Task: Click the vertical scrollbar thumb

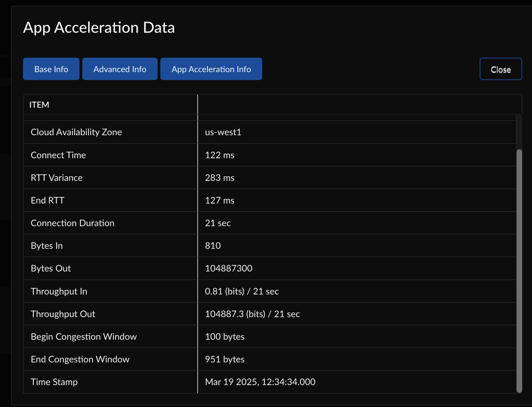Action: click(519, 270)
